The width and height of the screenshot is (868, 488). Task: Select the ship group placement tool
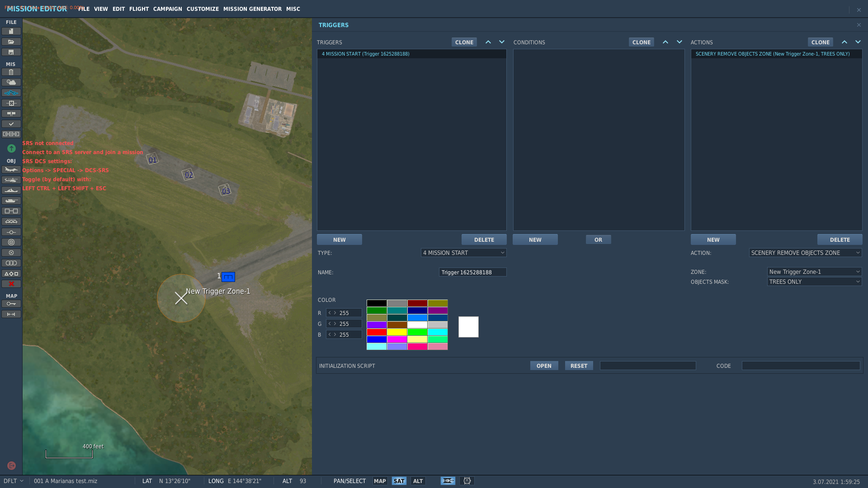click(11, 190)
